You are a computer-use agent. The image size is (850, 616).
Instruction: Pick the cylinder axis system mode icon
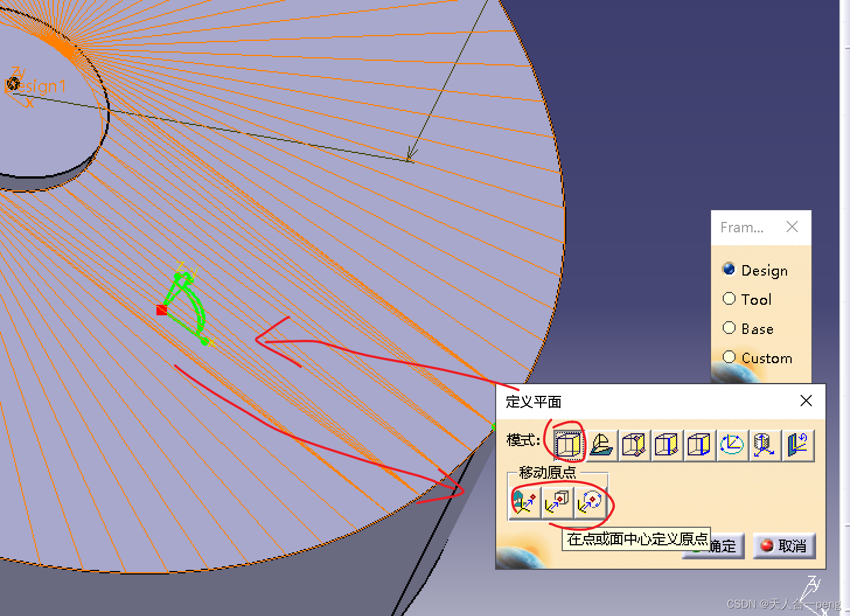(x=765, y=446)
